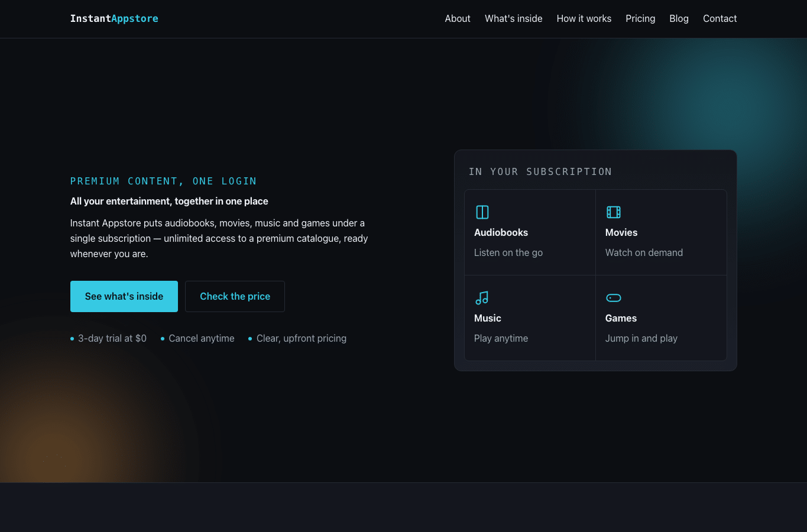Click the 'All your entertainment' headline

(169, 201)
